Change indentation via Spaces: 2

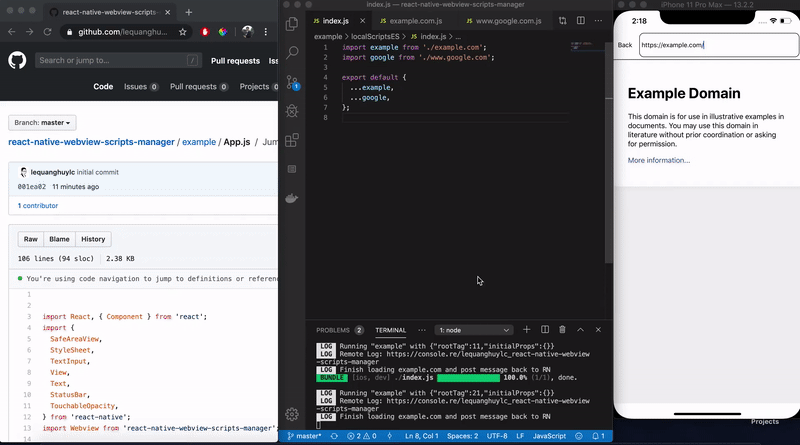[x=462, y=436]
